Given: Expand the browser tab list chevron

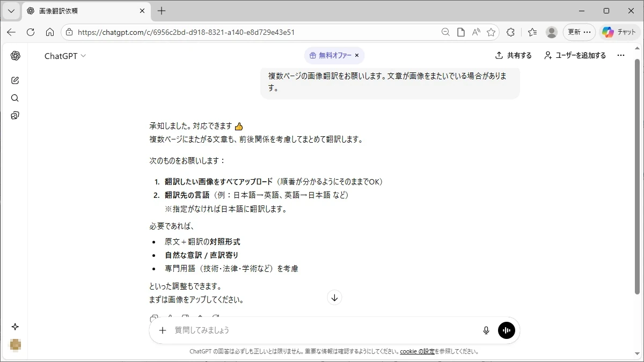Looking at the screenshot, I should click(11, 11).
